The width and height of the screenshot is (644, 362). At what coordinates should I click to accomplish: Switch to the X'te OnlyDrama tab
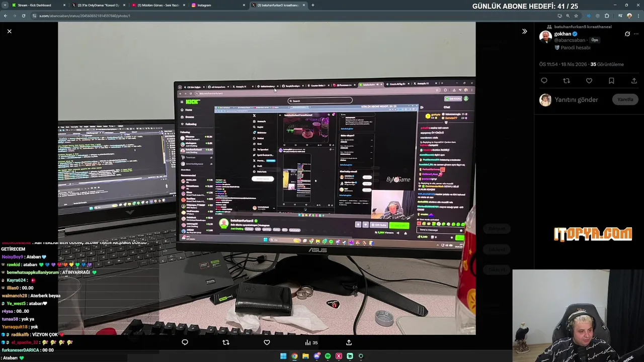point(98,5)
